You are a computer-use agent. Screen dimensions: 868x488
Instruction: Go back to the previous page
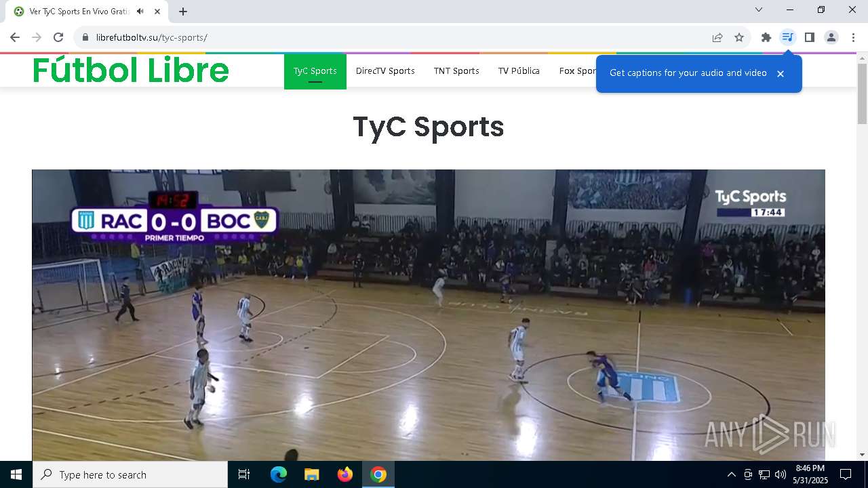pos(15,37)
